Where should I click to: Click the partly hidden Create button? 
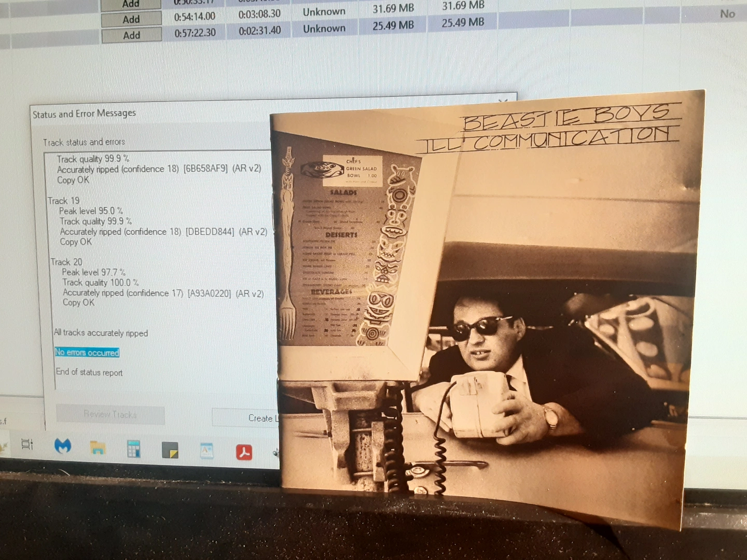click(x=245, y=418)
